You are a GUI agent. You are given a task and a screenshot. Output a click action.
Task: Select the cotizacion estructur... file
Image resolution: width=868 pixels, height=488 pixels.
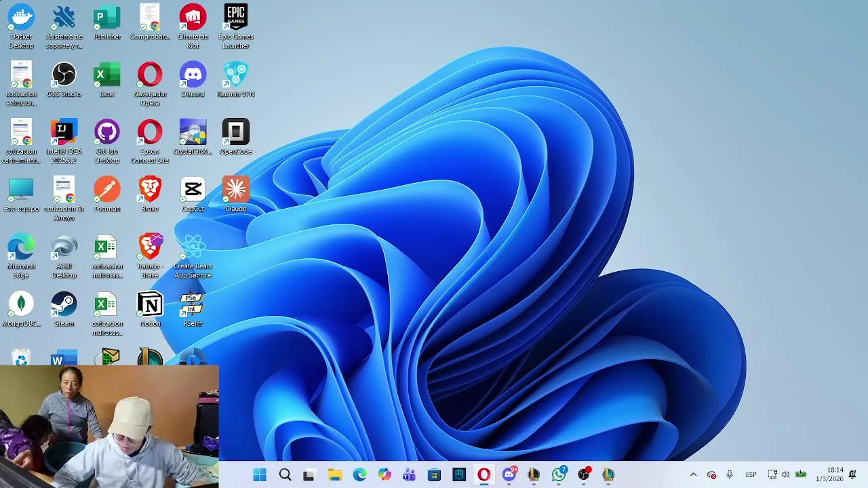coord(21,84)
